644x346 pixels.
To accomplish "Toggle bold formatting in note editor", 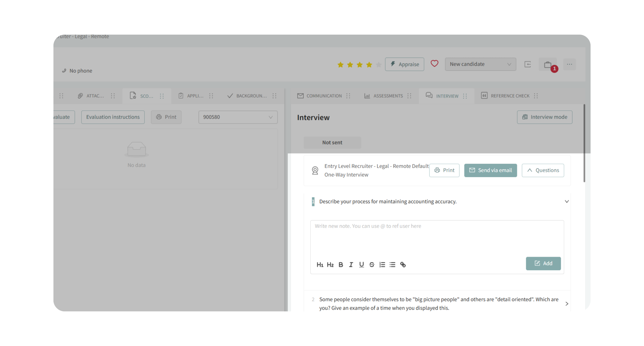I will pyautogui.click(x=340, y=265).
